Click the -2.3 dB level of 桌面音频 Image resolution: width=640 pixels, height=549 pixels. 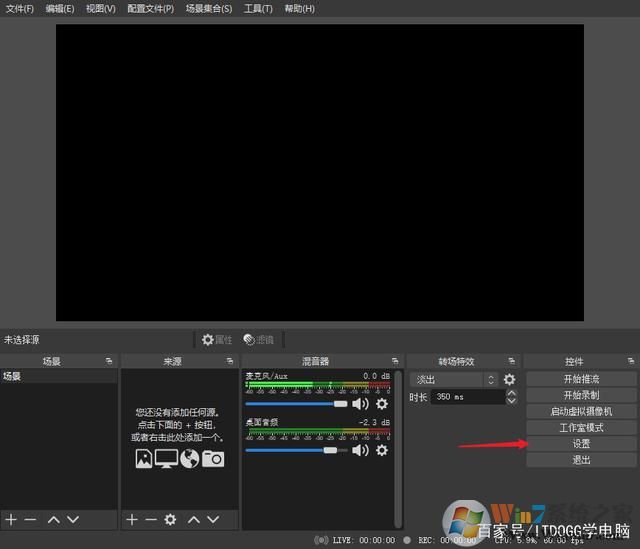click(x=374, y=422)
